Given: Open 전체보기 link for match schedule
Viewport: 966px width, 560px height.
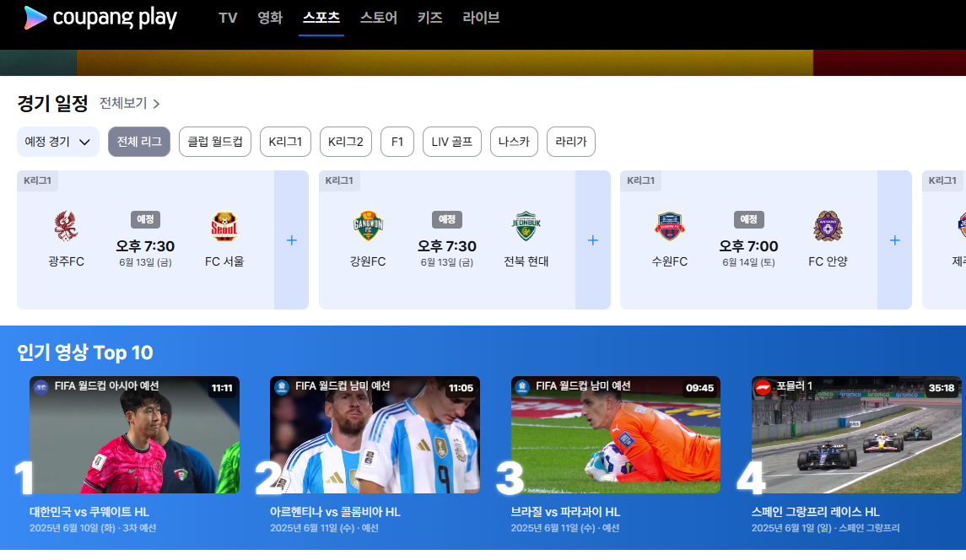Looking at the screenshot, I should pos(129,104).
